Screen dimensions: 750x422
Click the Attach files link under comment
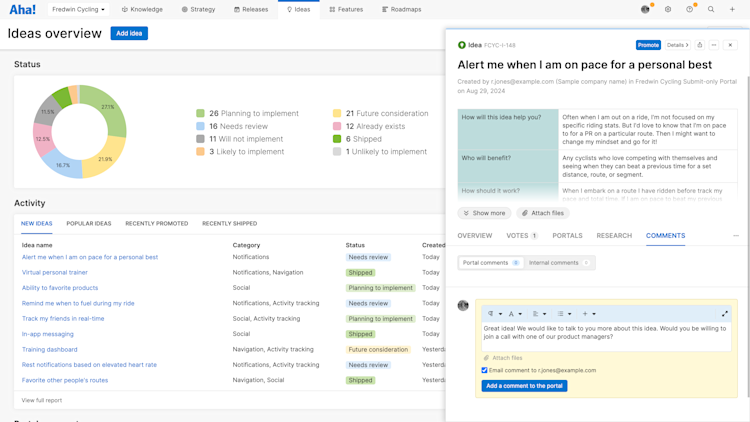(503, 358)
